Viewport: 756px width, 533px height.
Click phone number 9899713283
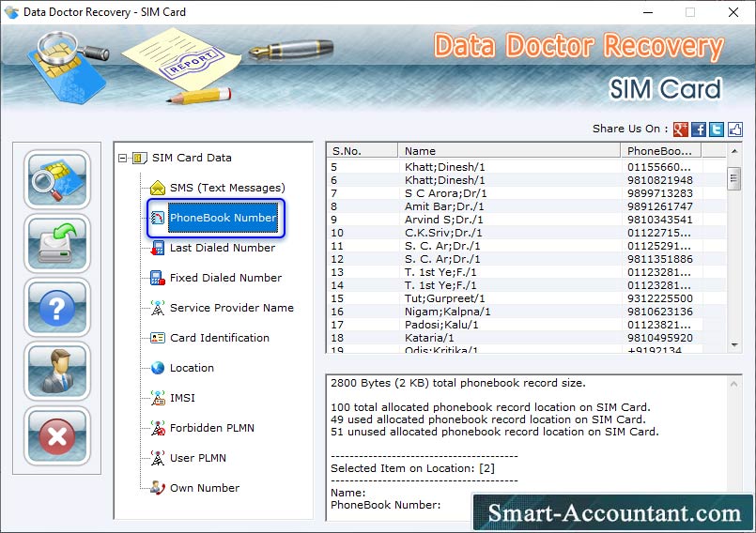click(x=659, y=193)
